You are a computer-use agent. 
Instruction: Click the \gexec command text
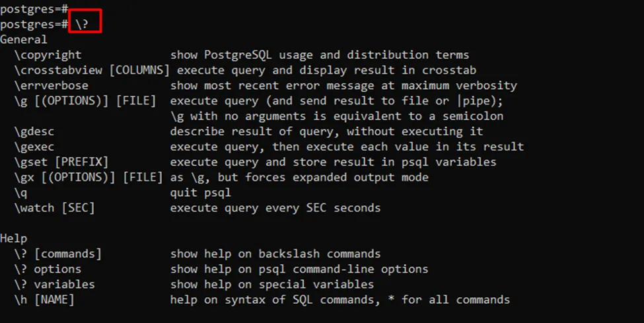coord(34,146)
